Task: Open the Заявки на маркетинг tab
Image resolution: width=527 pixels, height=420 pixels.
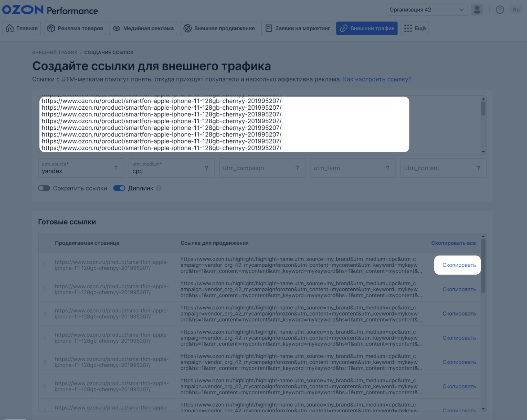Action: 297,28
